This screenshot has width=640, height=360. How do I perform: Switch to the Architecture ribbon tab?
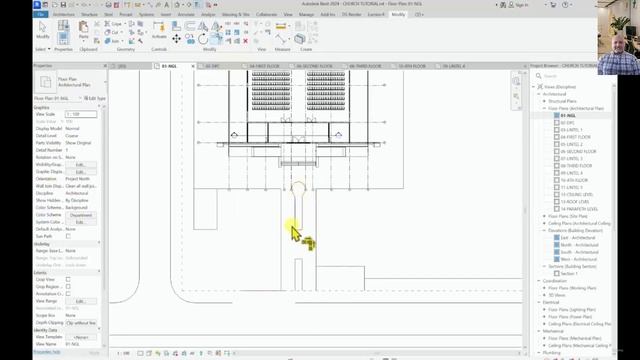(x=64, y=14)
